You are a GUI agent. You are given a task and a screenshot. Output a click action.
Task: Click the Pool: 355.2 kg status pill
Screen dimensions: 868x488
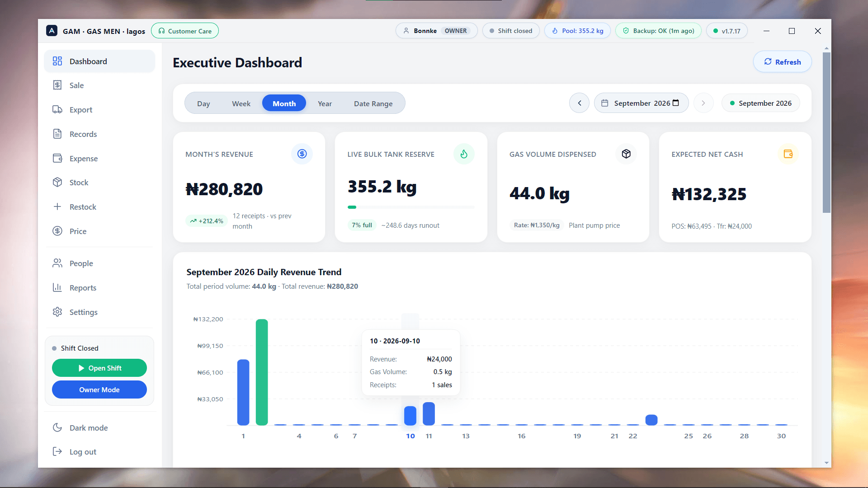coord(577,31)
